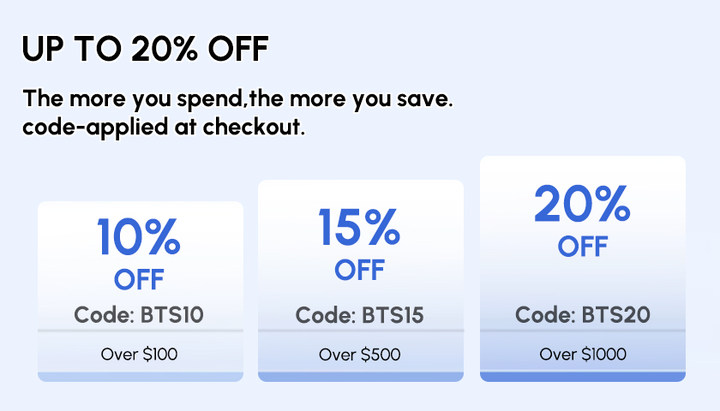Click the Code: BTS15 text
Screen dimensions: 720x411
tap(360, 315)
